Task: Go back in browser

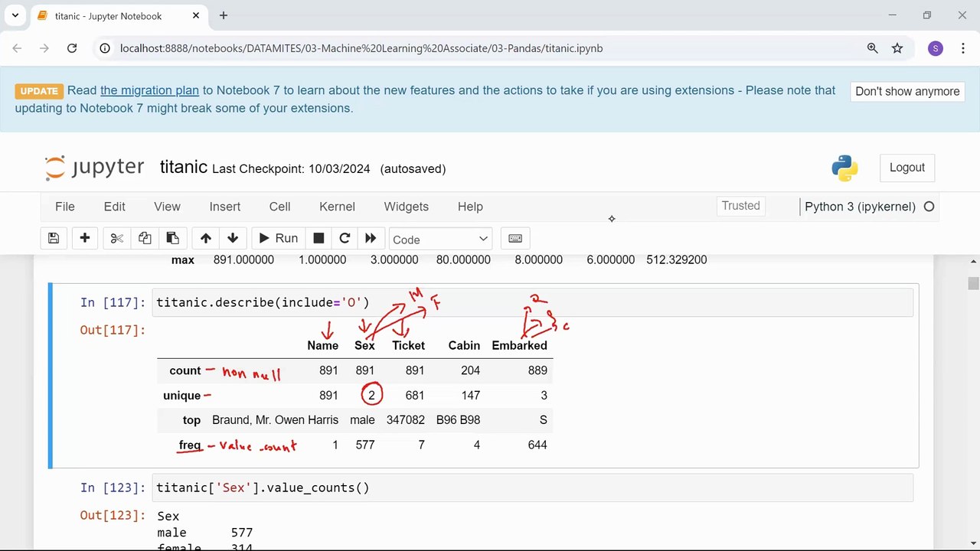Action: coord(17,48)
